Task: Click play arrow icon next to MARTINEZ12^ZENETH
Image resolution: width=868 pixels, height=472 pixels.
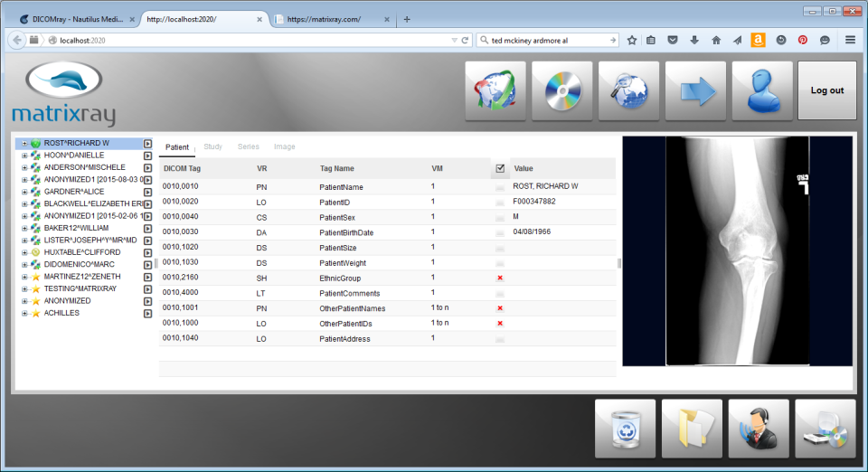Action: click(x=147, y=278)
